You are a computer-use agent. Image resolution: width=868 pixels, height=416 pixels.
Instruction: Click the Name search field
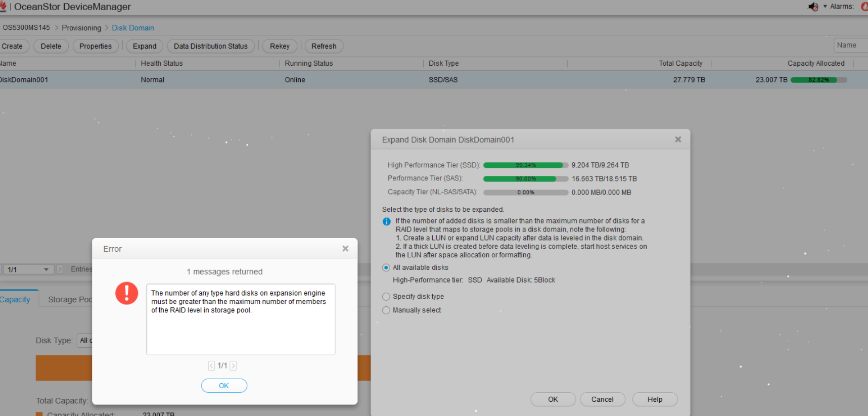click(850, 45)
